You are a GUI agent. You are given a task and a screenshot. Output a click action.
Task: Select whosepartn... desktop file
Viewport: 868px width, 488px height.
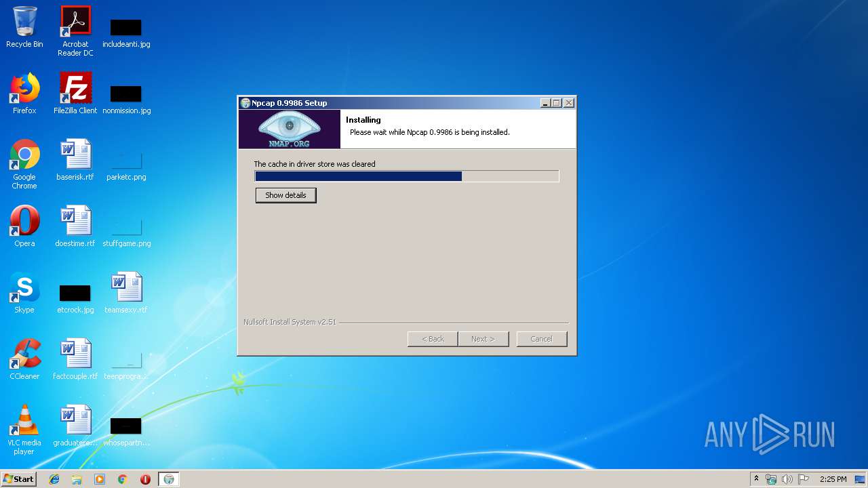(126, 431)
